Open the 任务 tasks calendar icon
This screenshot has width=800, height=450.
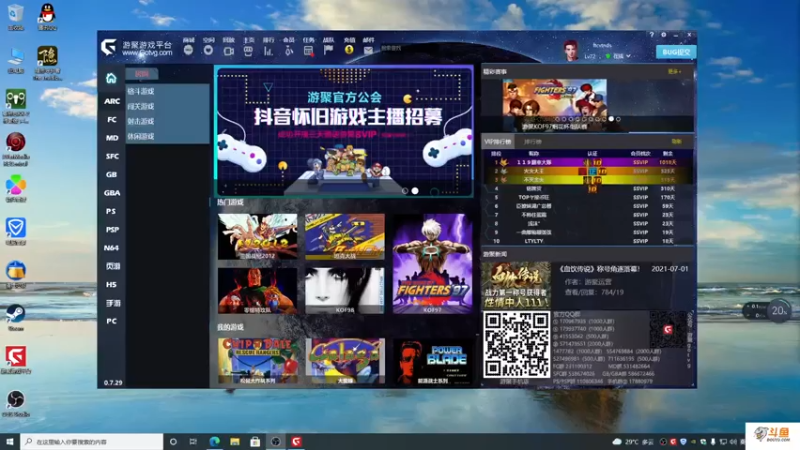click(308, 51)
